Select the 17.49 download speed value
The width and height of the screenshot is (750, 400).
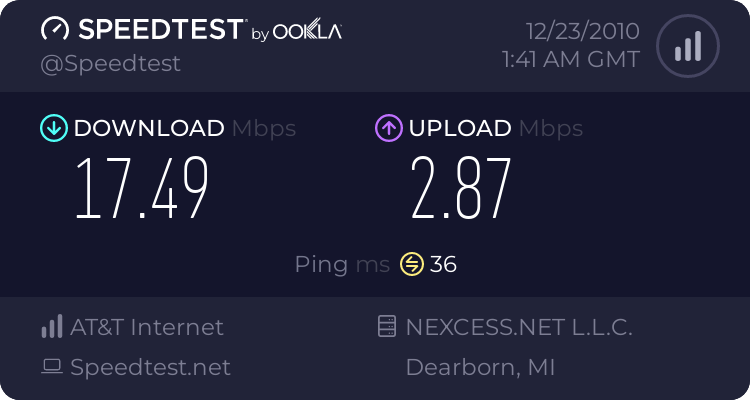click(x=142, y=188)
